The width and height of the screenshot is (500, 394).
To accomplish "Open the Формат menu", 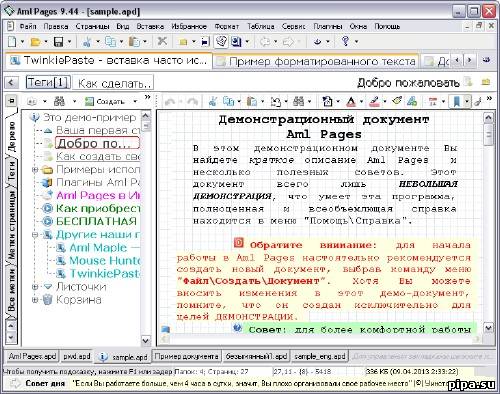I will click(227, 26).
